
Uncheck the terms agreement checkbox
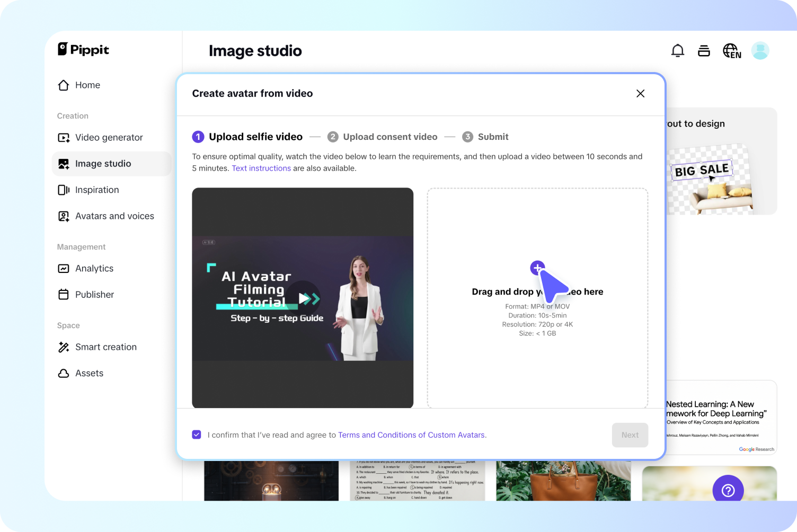click(x=197, y=435)
